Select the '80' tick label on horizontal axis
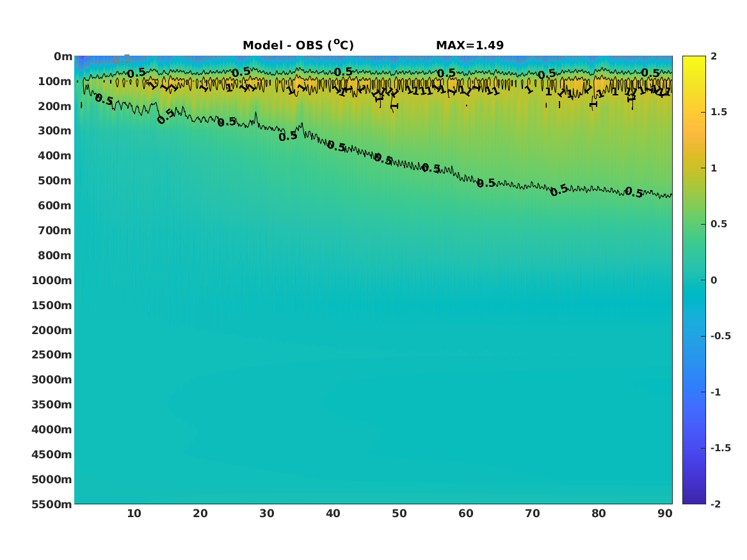The height and width of the screenshot is (560, 747). pos(599,513)
